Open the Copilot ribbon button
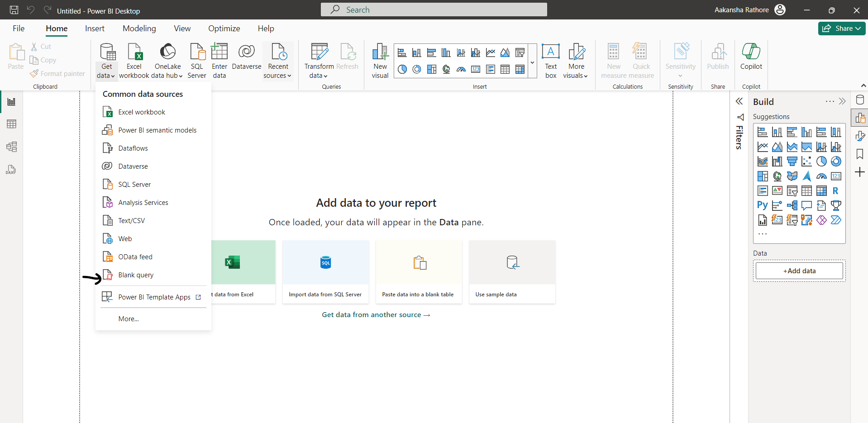This screenshot has width=868, height=423. [x=751, y=57]
